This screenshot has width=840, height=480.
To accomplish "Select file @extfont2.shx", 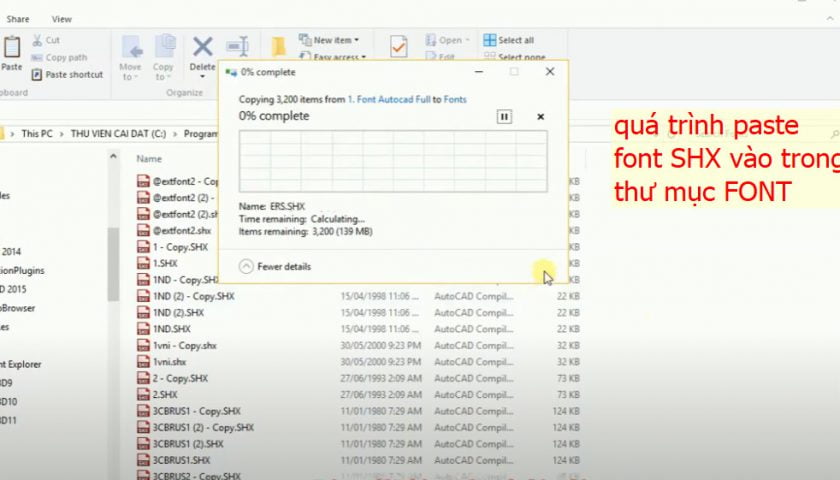I will coord(182,231).
